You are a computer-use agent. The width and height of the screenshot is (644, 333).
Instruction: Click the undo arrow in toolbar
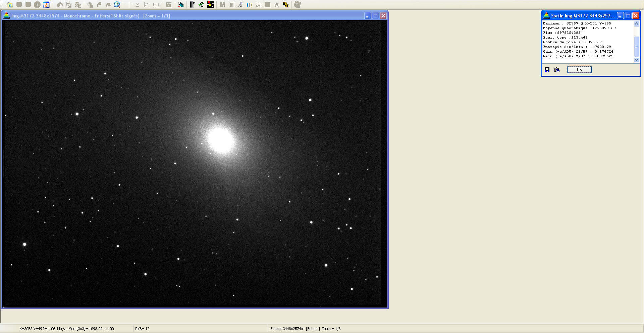pyautogui.click(x=60, y=5)
